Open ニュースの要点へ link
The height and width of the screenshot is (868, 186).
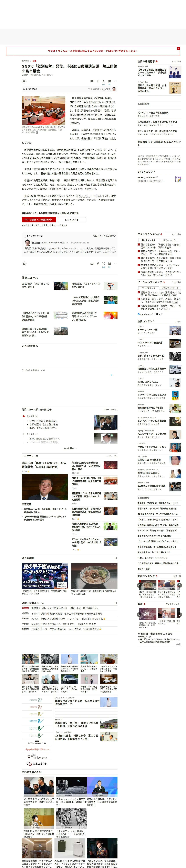110,410
